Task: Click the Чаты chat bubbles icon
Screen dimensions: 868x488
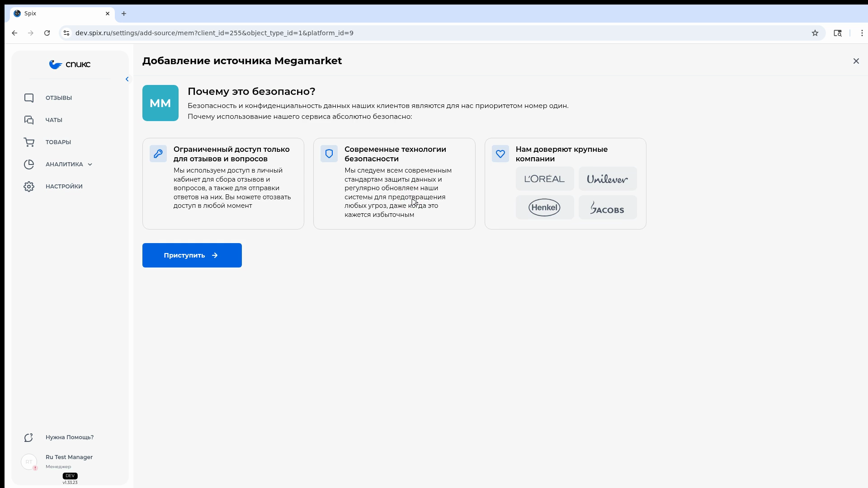Action: tap(29, 120)
